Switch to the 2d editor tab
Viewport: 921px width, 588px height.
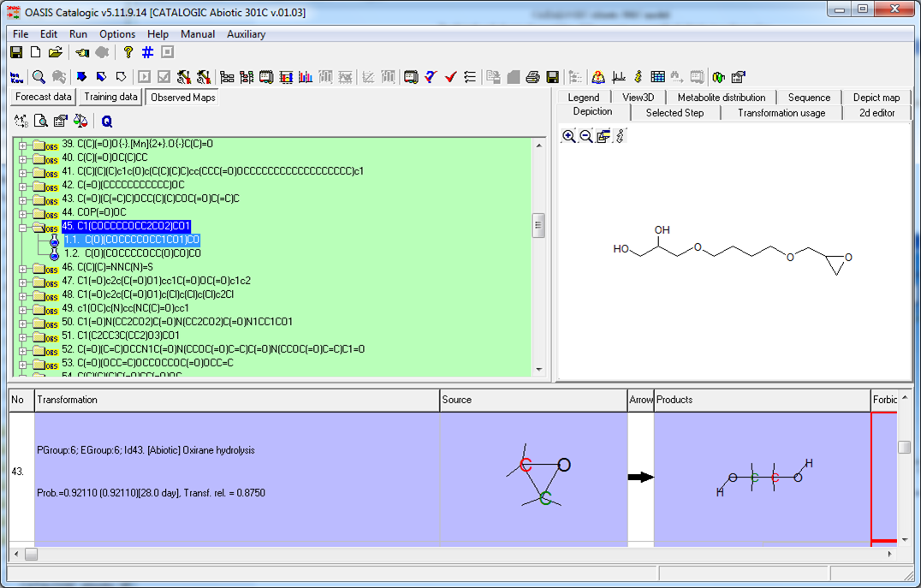877,113
